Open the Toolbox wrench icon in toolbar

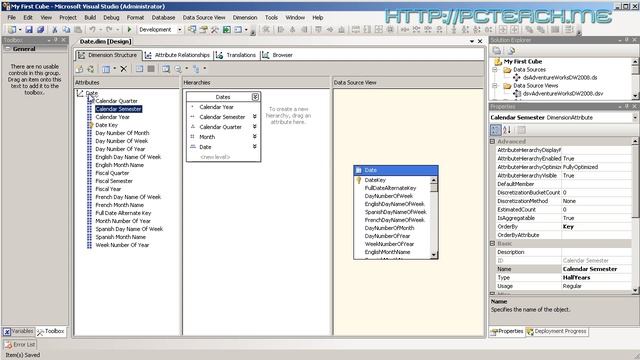pos(215,30)
